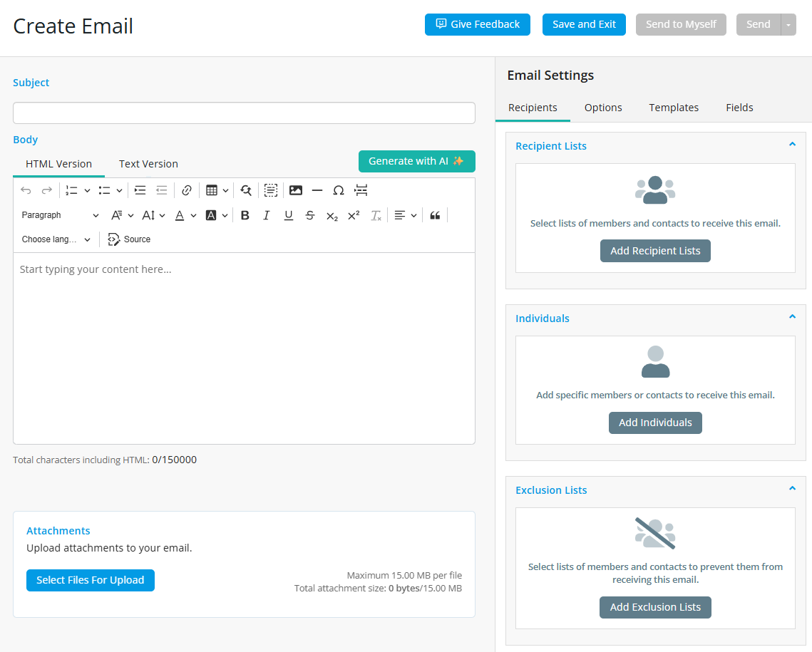Insert an image into the email
Image resolution: width=812 pixels, height=652 pixels.
(x=296, y=190)
